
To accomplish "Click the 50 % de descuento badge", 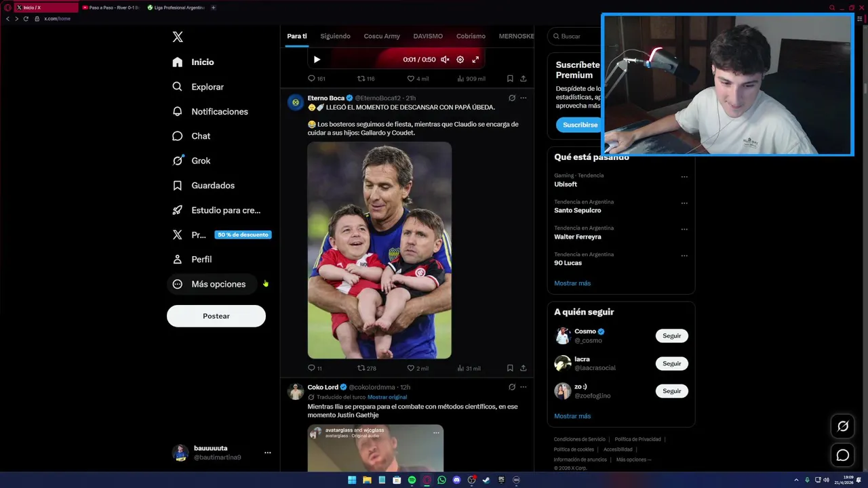I will coord(243,235).
